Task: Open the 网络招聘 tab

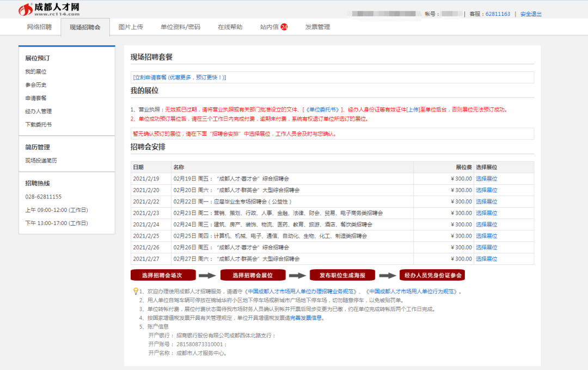Action: click(39, 27)
